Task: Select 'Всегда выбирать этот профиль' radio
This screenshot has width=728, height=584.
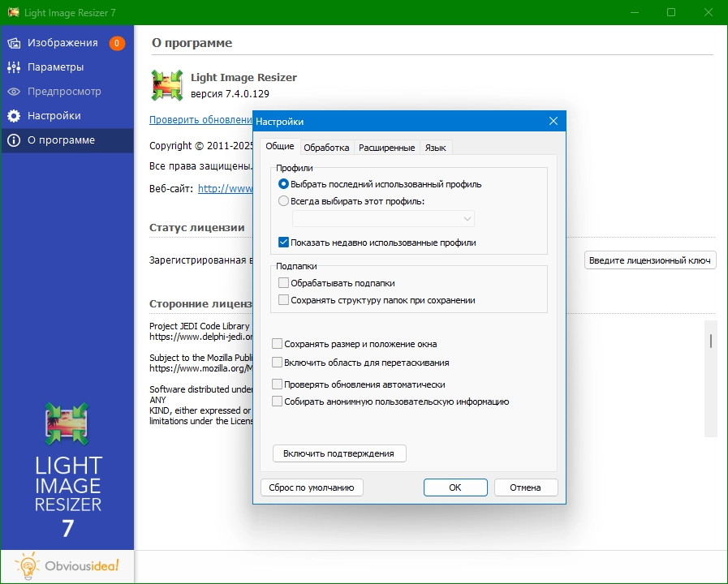Action: 283,201
